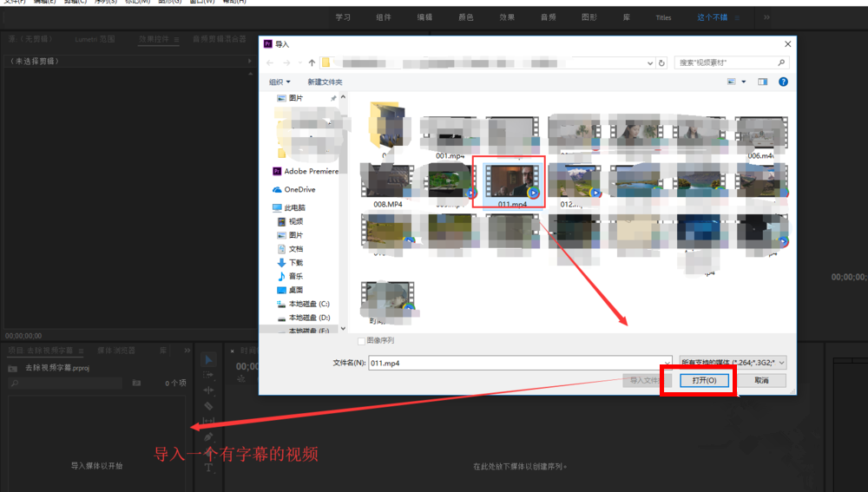Open the file type filter dropdown
The image size is (868, 492).
click(x=733, y=363)
